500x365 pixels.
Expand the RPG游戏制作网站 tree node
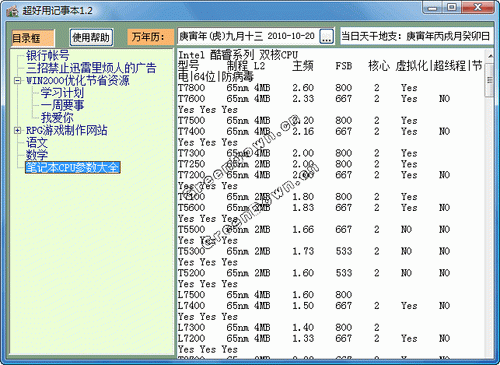point(17,130)
